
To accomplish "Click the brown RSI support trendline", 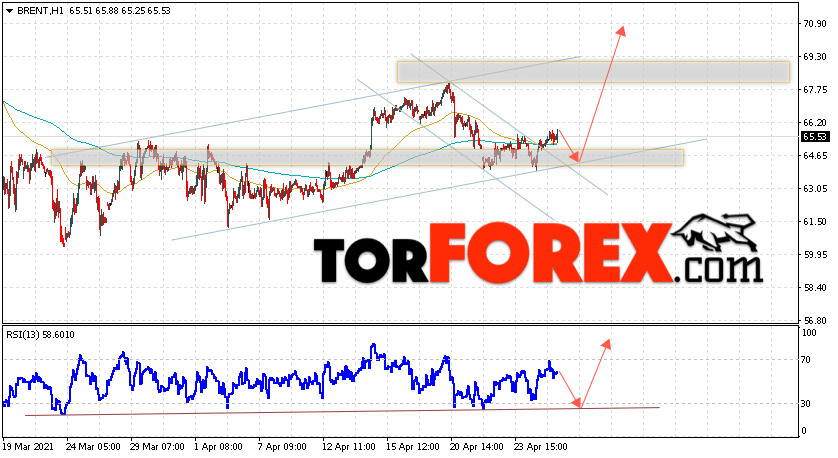I will [x=342, y=412].
